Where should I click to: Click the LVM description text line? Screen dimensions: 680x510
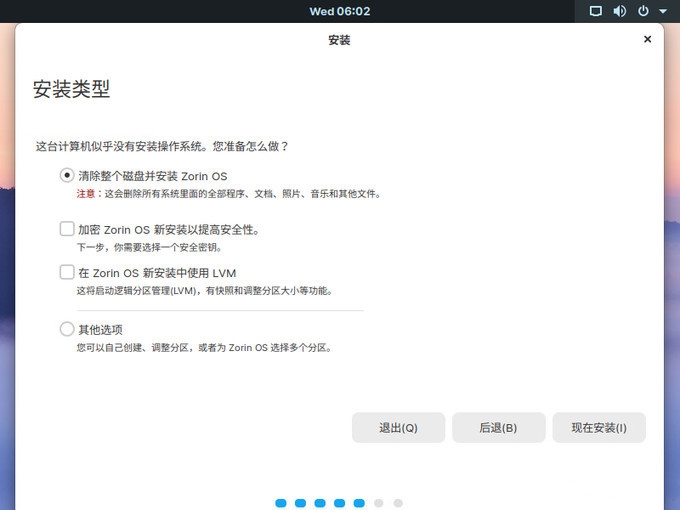tap(205, 291)
